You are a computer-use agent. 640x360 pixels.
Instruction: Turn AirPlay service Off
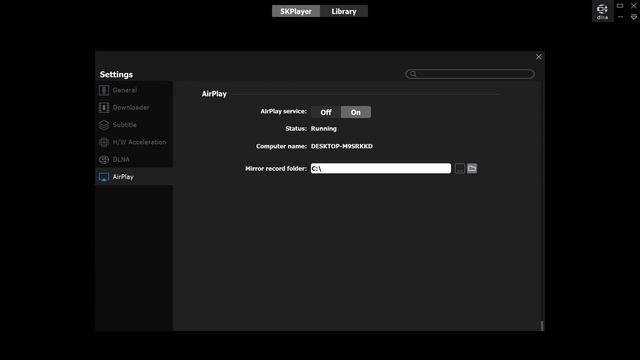[326, 112]
